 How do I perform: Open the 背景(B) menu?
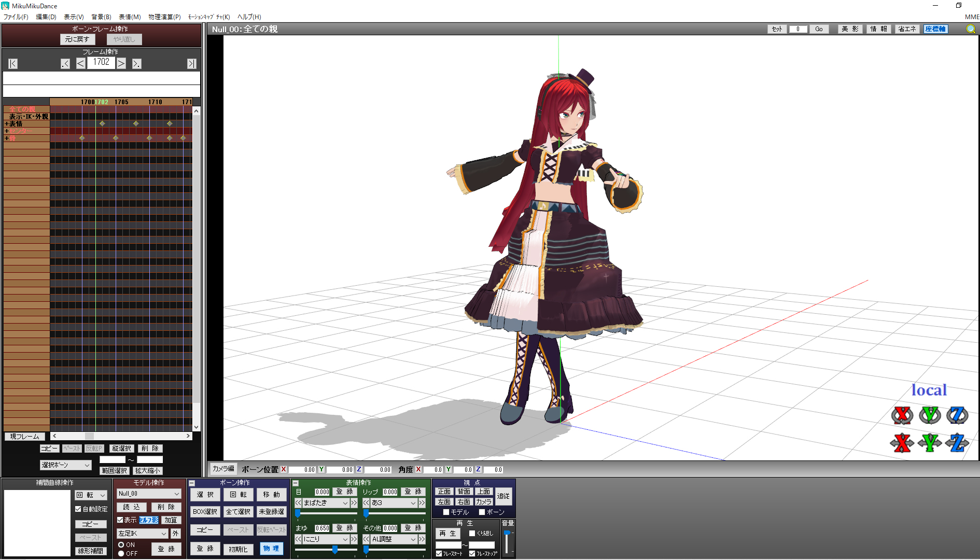[x=101, y=17]
